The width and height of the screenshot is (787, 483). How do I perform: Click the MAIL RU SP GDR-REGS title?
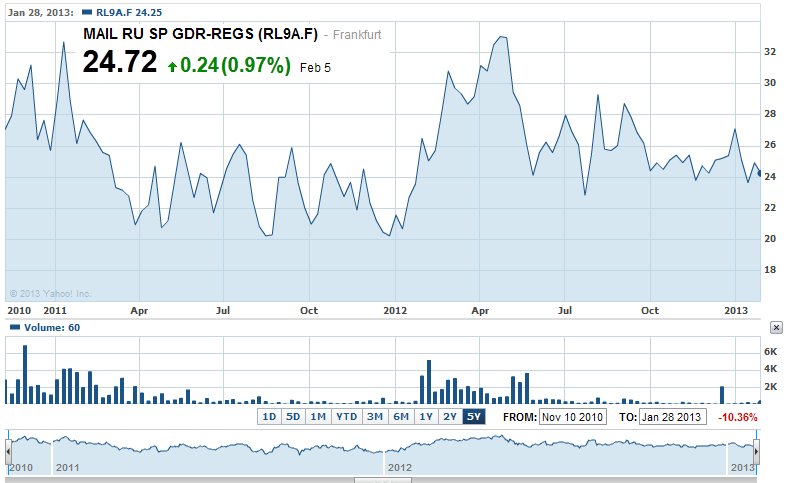pyautogui.click(x=200, y=34)
